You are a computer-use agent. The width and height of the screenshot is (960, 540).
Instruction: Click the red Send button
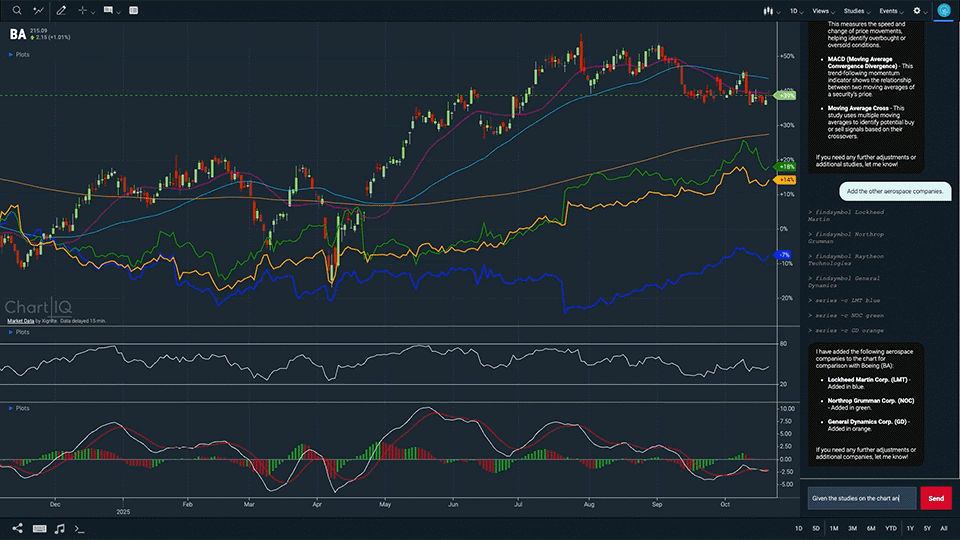tap(936, 498)
